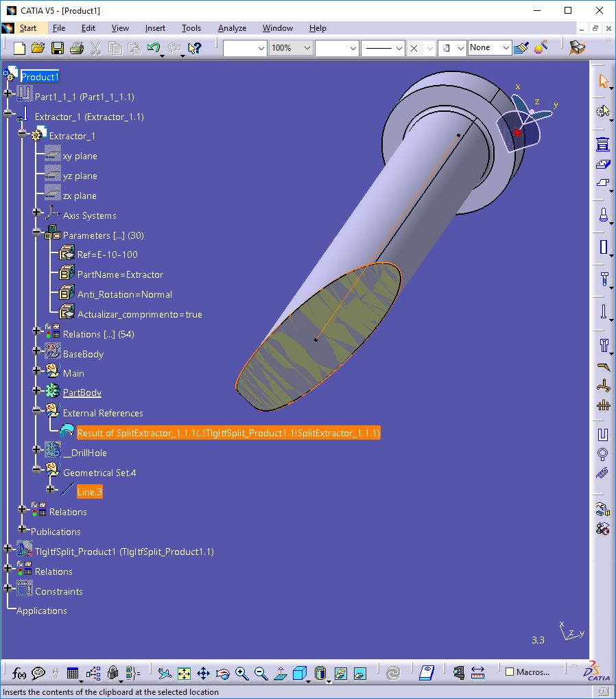Expand the PartBody node
Viewport: 616px width, 699px height.
pyautogui.click(x=37, y=390)
